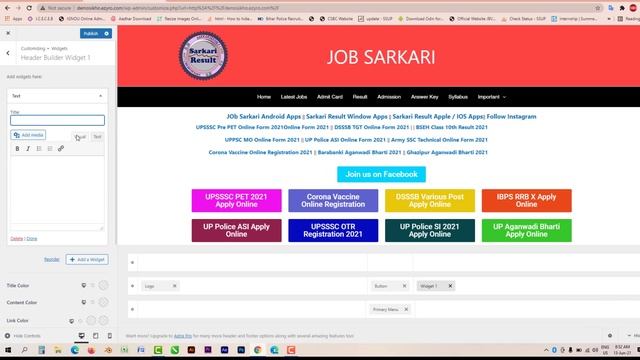
Task: Open the Link Color hover swatch
Action: [103, 321]
